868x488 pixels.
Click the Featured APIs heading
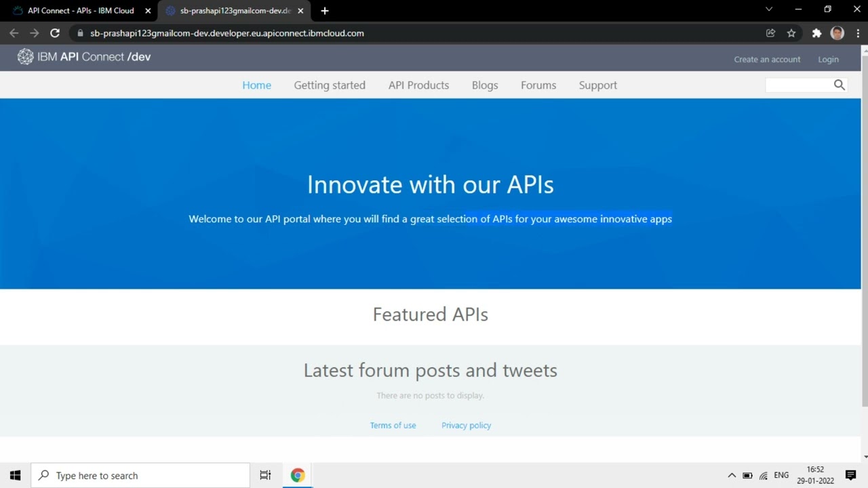point(431,314)
